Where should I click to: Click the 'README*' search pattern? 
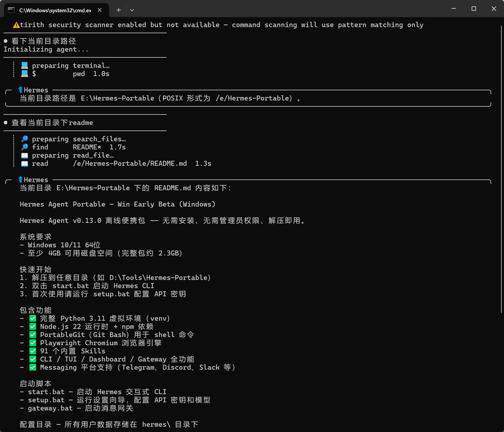(87, 147)
